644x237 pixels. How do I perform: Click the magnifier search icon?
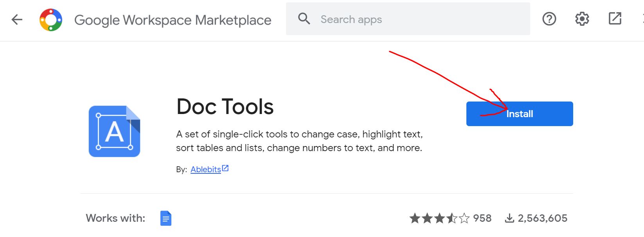[304, 19]
